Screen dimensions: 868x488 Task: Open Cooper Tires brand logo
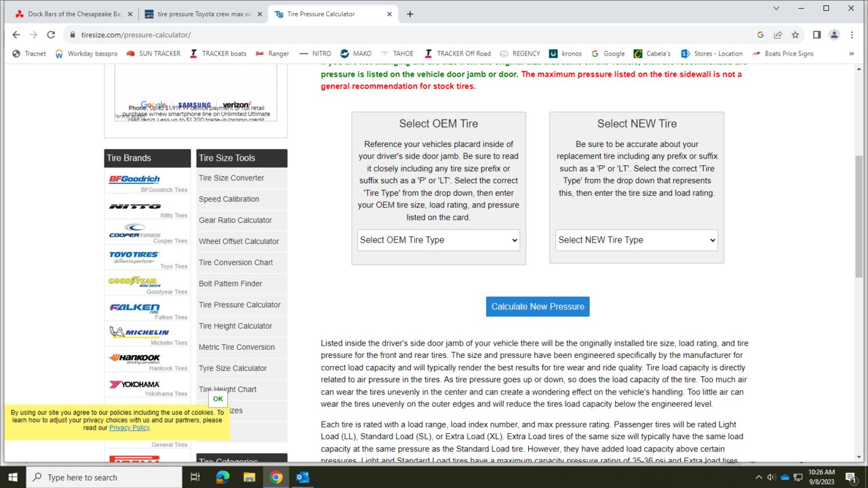click(134, 231)
